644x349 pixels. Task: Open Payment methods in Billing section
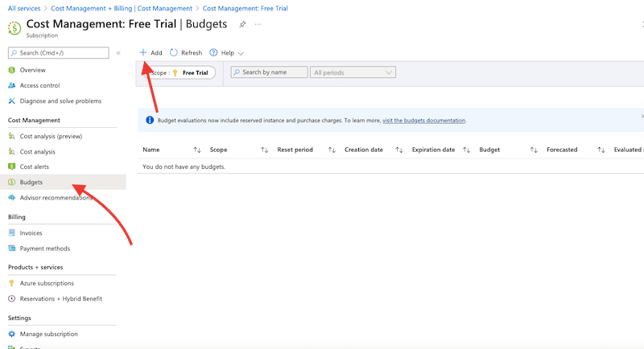point(44,248)
